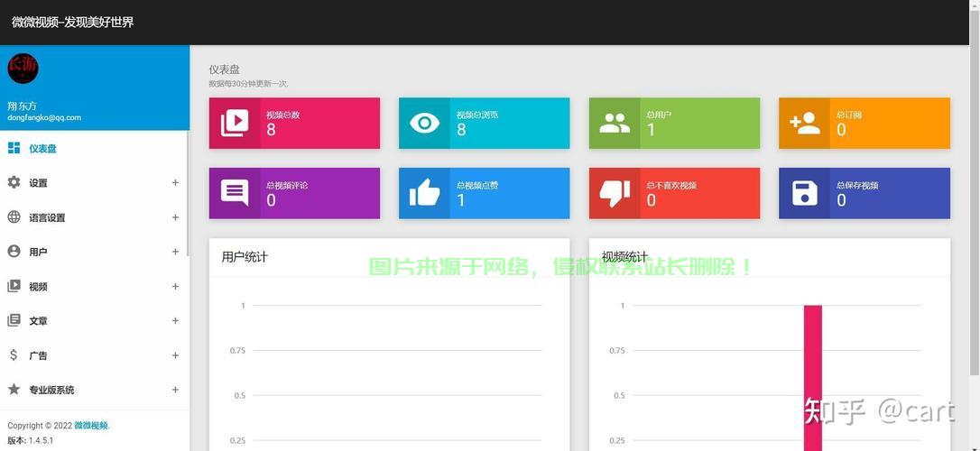Click the 用户 account circle icon
Viewport: 980px width, 451px height.
pos(14,251)
